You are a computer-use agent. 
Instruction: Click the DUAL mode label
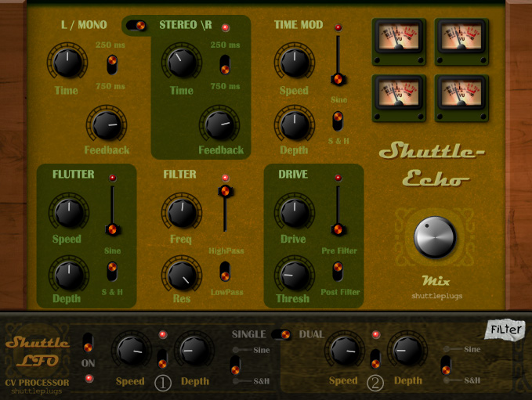(312, 334)
